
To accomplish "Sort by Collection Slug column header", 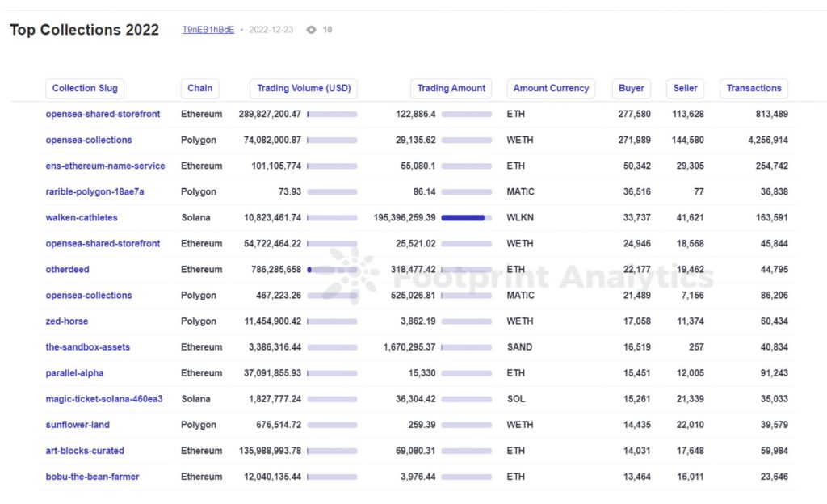I will 85,89.
